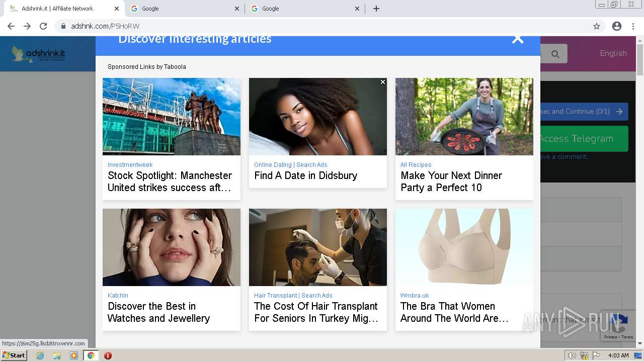Viewport: 644px width, 362px height.
Task: Click the Hair Transplant | Search Ads label
Action: click(293, 296)
